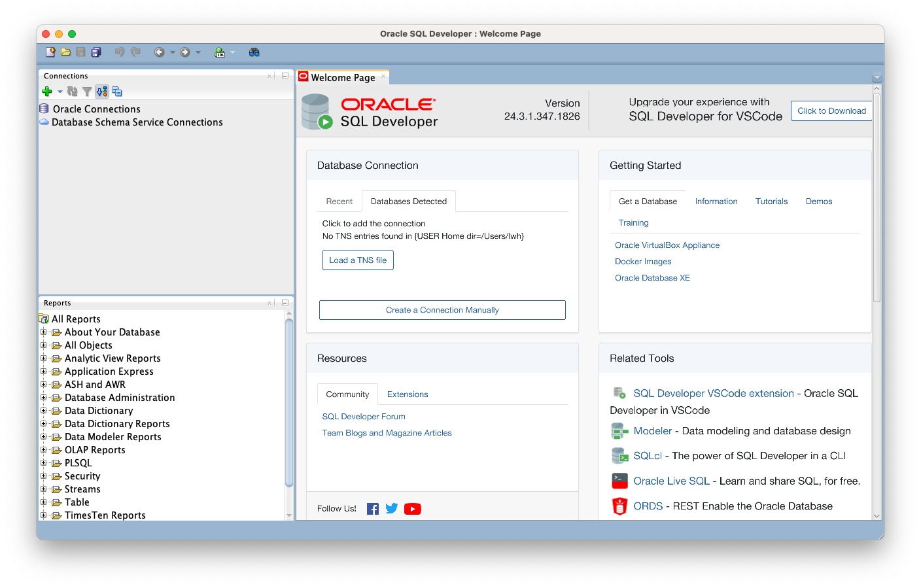The height and width of the screenshot is (588, 921).
Task: Click the Oracle Live SQL icon
Action: tap(619, 481)
